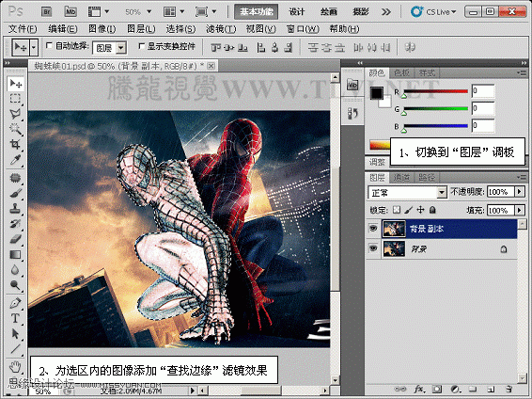Screen dimensions: 532x399
Task: Open the 正常 blend mode dropdown
Action: coord(442,193)
